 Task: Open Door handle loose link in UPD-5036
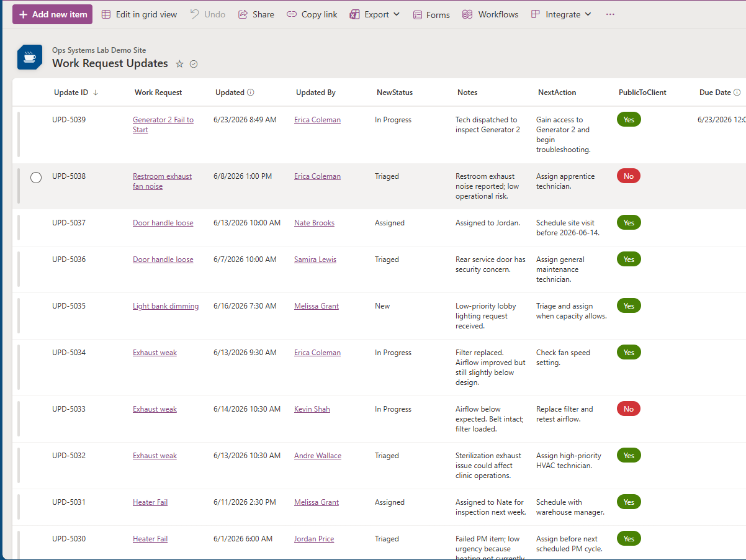coord(163,260)
